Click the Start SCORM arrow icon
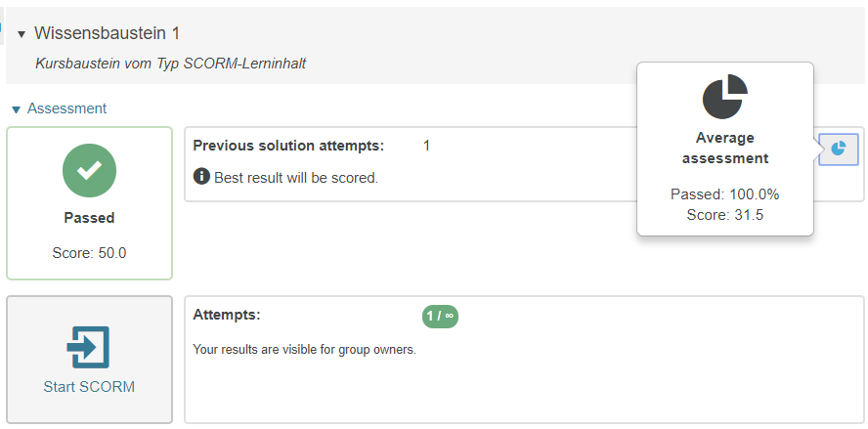868x429 pixels. pos(89,347)
